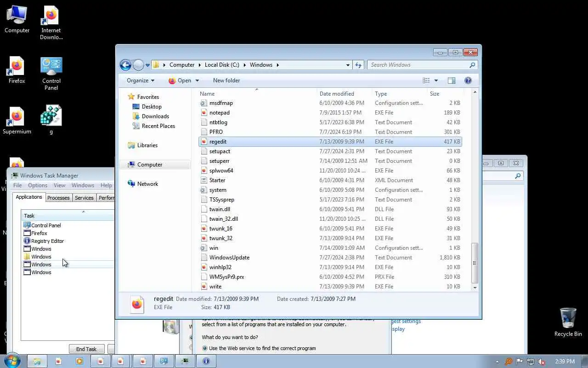
Task: Select the WindowsUpdate text document row
Action: pyautogui.click(x=330, y=258)
